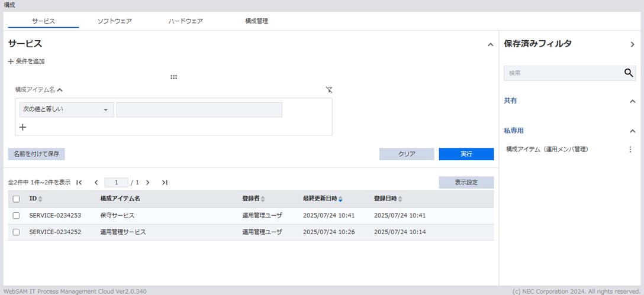Collapse the サービス search panel
This screenshot has height=295, width=644.
pos(490,44)
